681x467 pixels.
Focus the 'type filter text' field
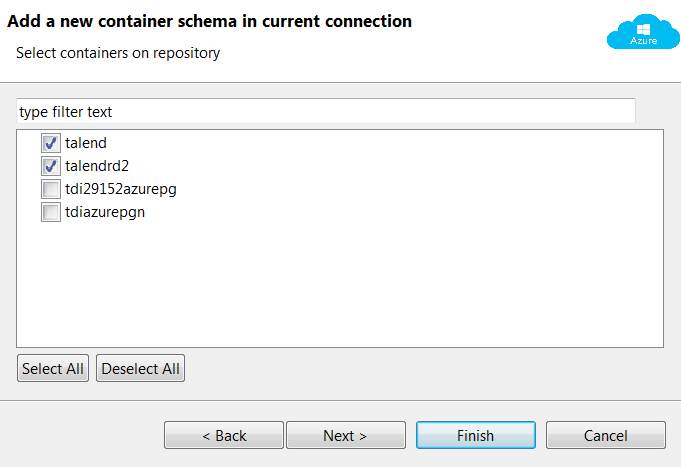click(x=325, y=111)
